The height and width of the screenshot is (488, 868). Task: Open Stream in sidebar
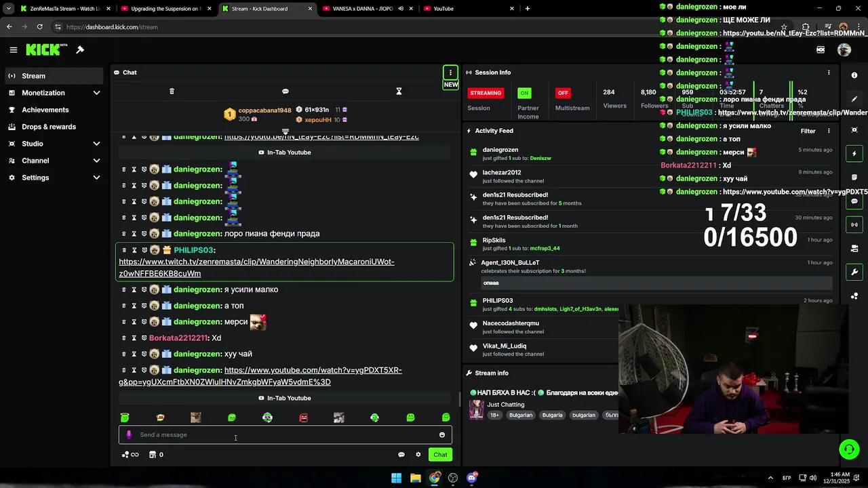coord(56,76)
